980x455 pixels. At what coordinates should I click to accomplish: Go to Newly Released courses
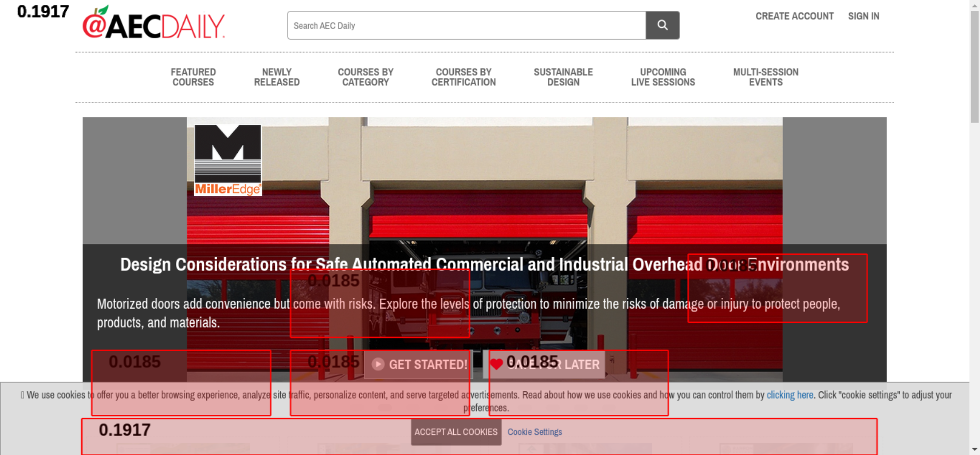click(276, 77)
